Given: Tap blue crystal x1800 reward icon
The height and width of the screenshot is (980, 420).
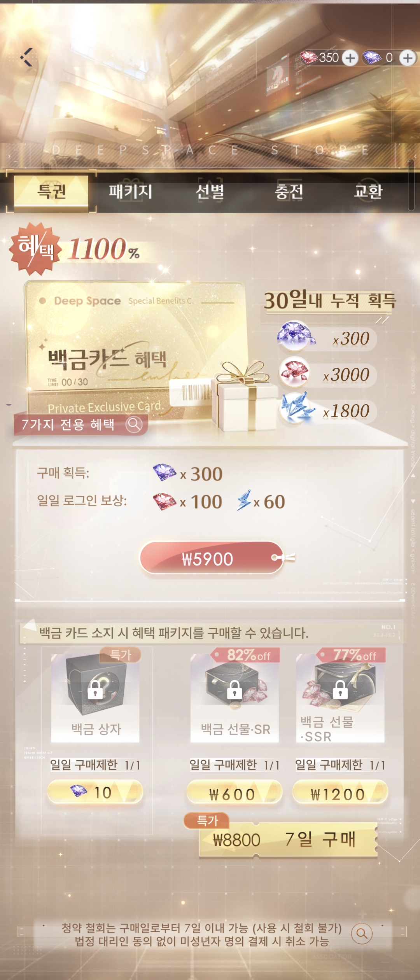Looking at the screenshot, I should (297, 408).
